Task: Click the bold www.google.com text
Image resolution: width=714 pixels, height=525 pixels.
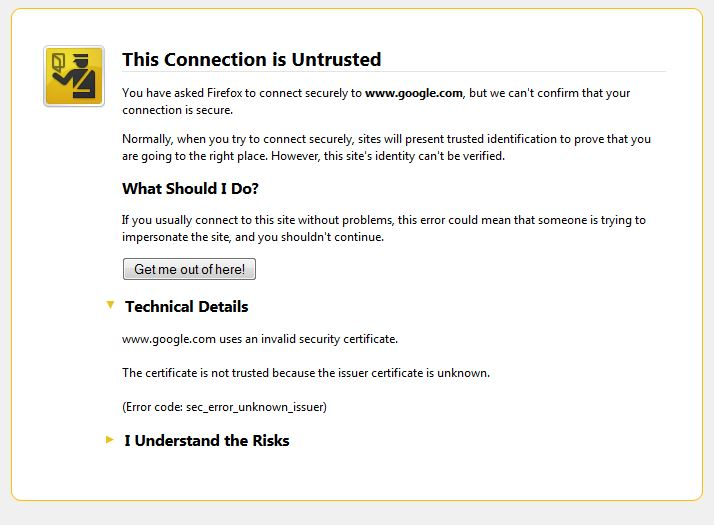Action: click(x=413, y=93)
